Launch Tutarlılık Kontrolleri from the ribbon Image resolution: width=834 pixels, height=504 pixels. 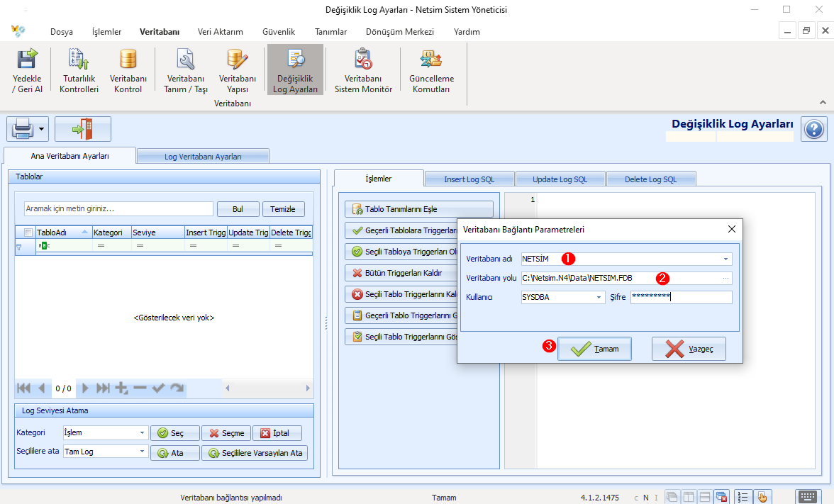(79, 71)
